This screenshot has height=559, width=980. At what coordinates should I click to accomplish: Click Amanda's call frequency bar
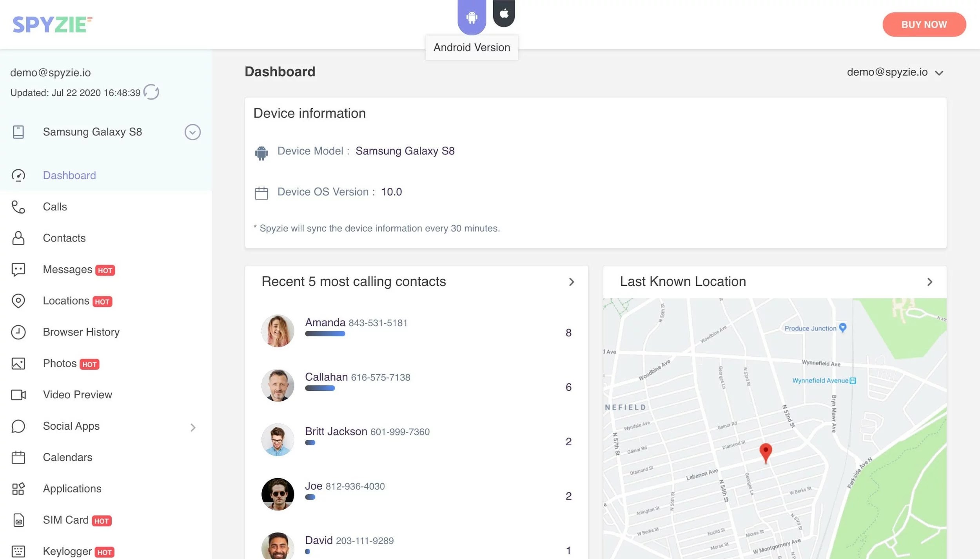coord(325,334)
